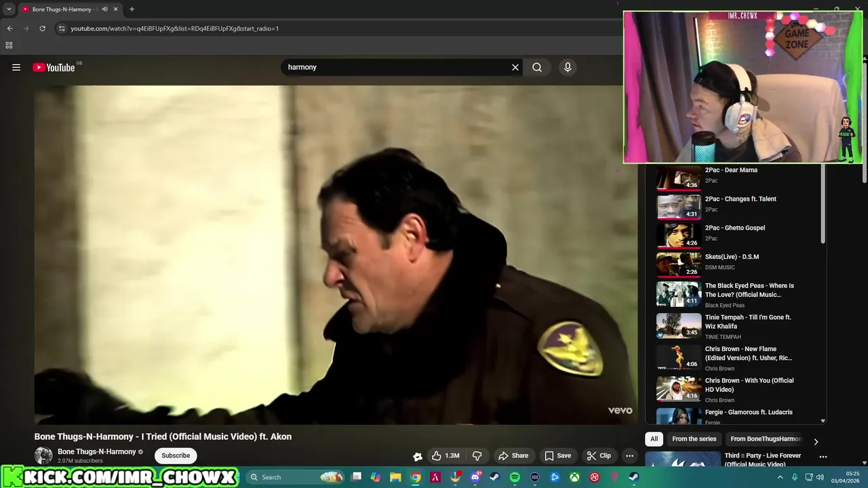Open Spotify from the taskbar
Viewport: 868px width, 488px height.
[515, 477]
